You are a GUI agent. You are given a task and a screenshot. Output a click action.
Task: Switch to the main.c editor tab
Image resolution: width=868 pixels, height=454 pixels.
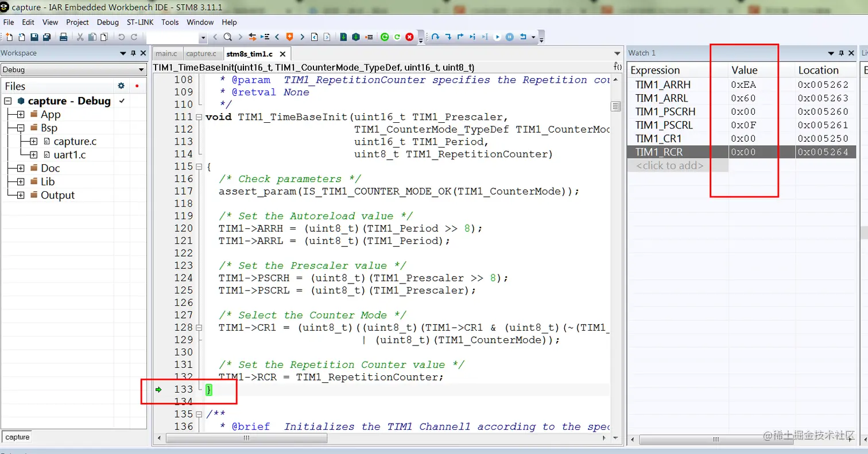point(166,53)
